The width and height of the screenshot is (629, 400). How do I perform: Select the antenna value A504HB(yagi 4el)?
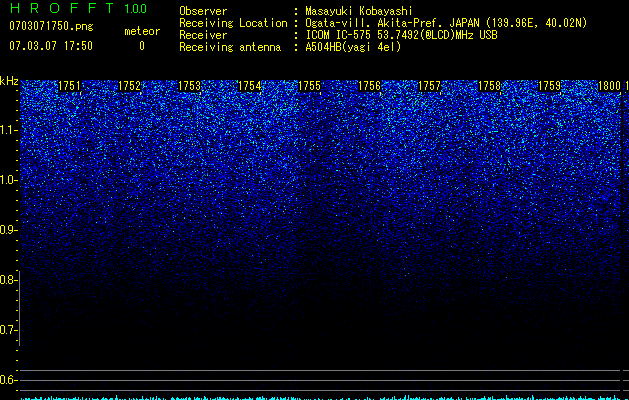click(353, 47)
